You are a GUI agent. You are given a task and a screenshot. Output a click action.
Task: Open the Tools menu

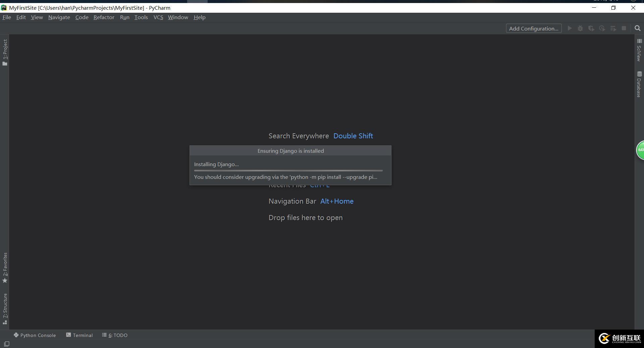click(x=141, y=17)
